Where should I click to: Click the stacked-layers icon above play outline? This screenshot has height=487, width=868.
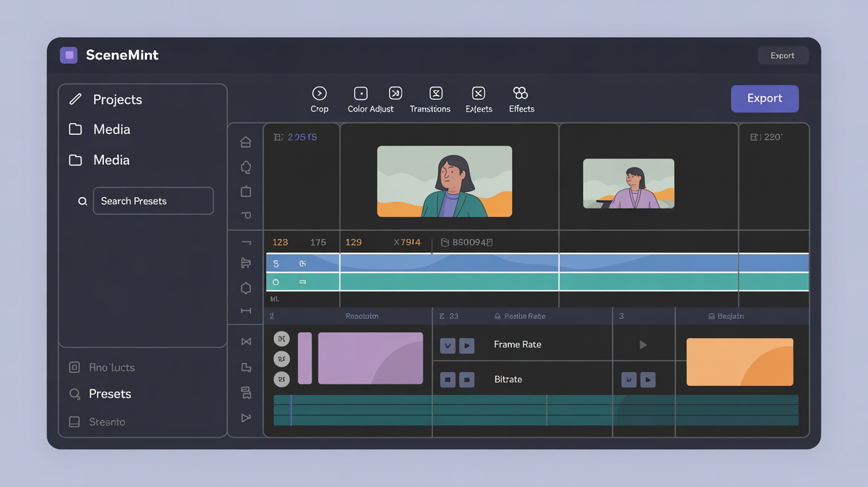[246, 393]
